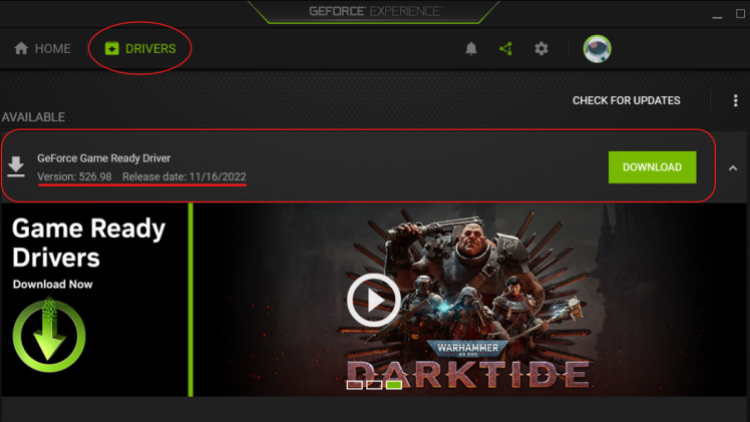The width and height of the screenshot is (750, 422).
Task: Download driver version 526.98
Action: 652,167
